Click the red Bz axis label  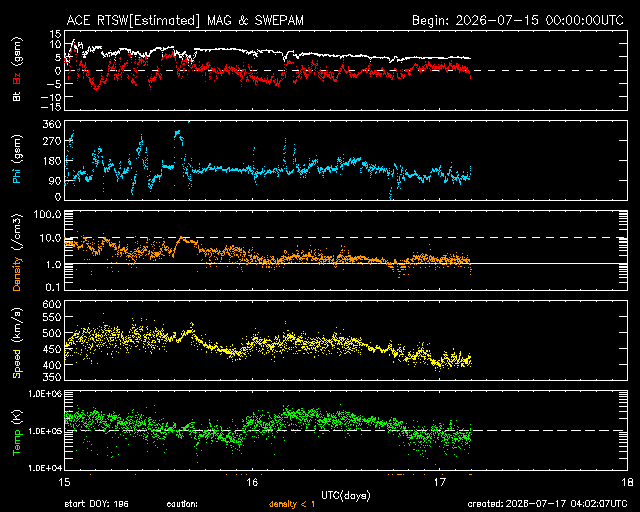(x=17, y=80)
